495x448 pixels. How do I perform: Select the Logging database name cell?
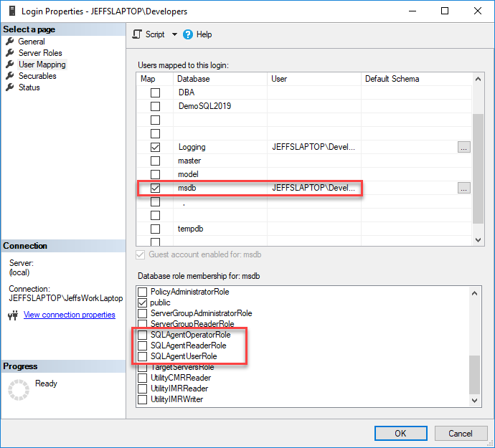pos(220,147)
